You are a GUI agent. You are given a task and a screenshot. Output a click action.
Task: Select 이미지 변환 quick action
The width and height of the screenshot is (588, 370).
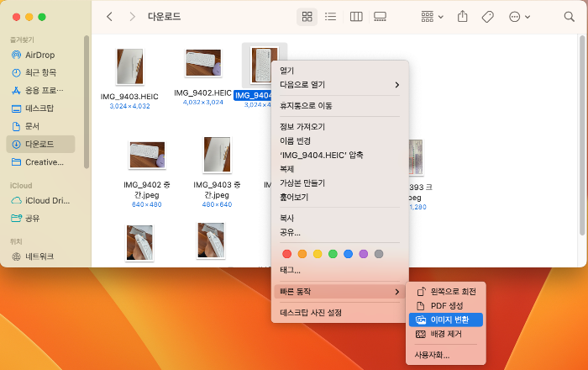(x=446, y=320)
